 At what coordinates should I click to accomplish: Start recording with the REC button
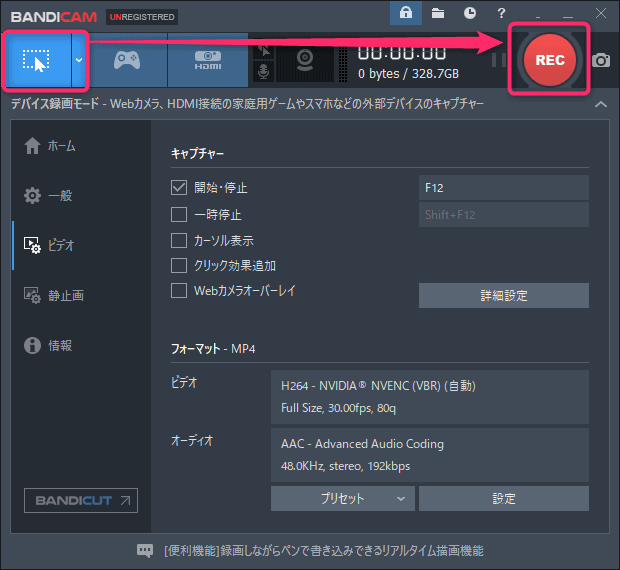click(549, 59)
